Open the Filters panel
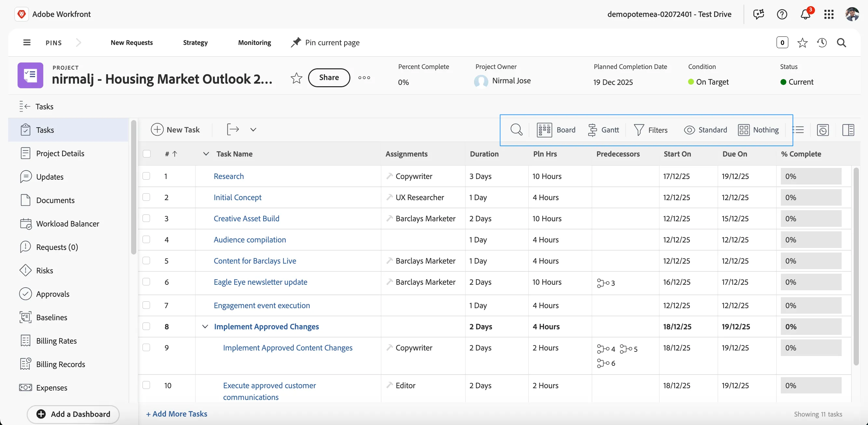 click(x=651, y=130)
